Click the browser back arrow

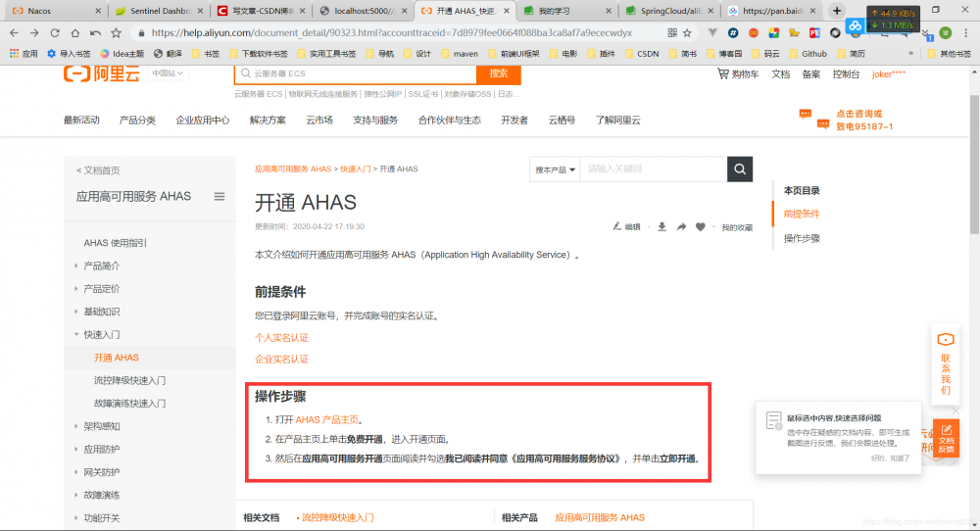tap(15, 33)
